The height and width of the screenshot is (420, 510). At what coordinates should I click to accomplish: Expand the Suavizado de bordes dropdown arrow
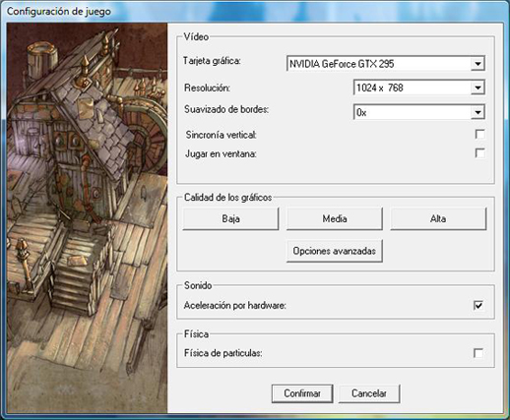478,112
